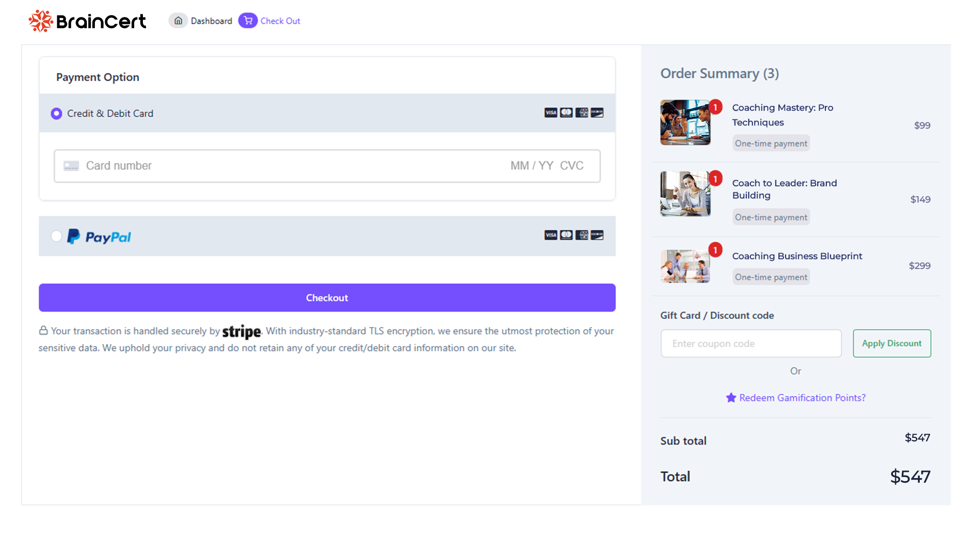Click the PayPal logo
The image size is (980, 551).
coord(98,236)
